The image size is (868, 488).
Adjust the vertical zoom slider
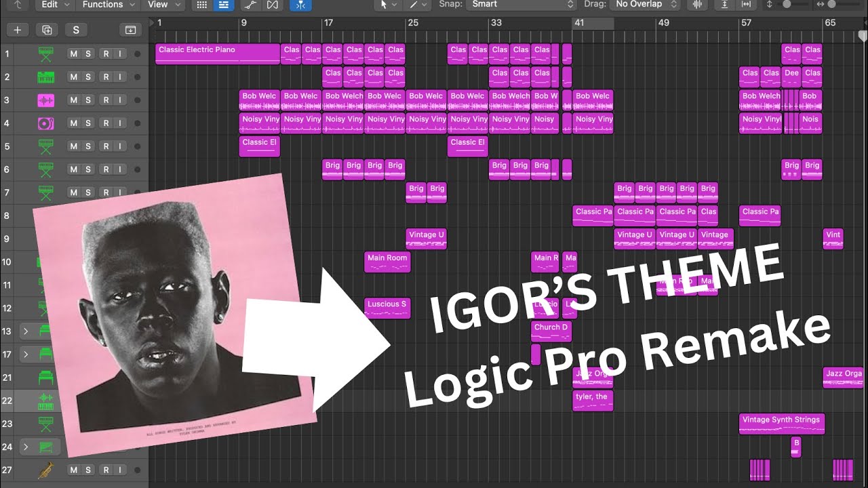tap(788, 5)
